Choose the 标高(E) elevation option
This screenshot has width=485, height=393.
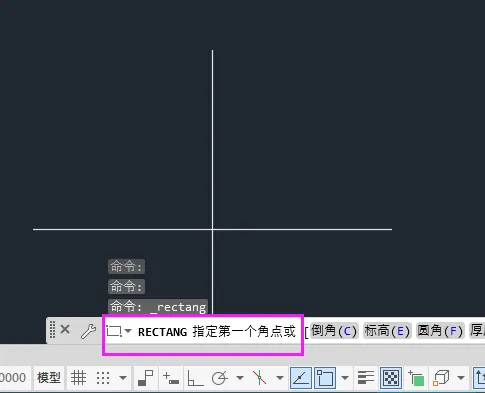(387, 331)
